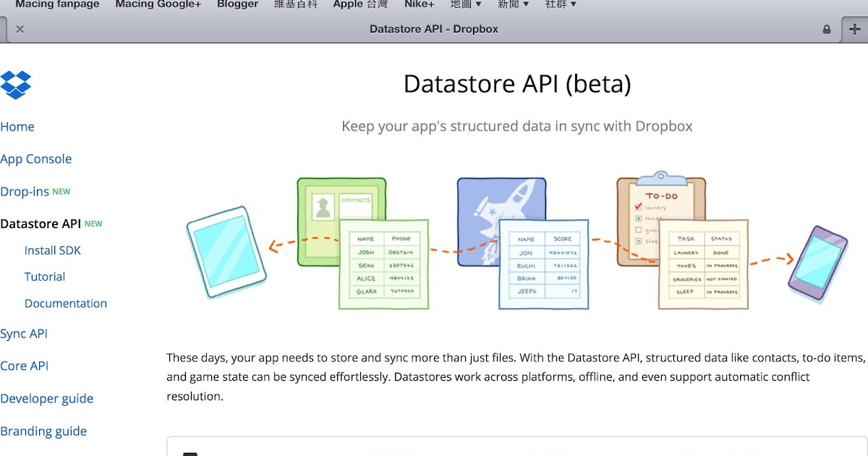Open the Documentation link
868x456 pixels.
(x=66, y=303)
